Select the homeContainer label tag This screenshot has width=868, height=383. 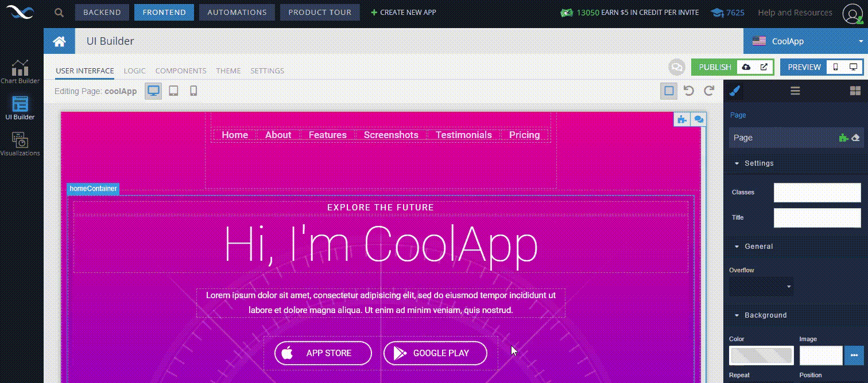click(x=94, y=189)
